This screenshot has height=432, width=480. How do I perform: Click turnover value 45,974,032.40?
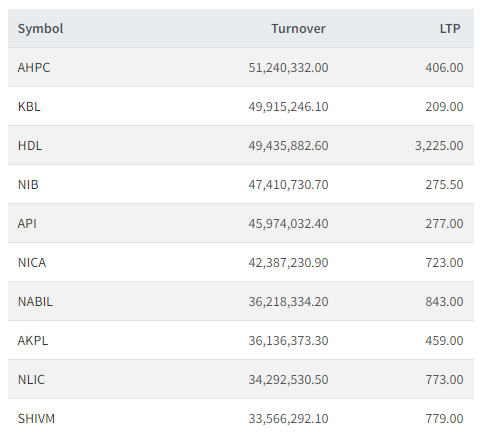pyautogui.click(x=288, y=224)
